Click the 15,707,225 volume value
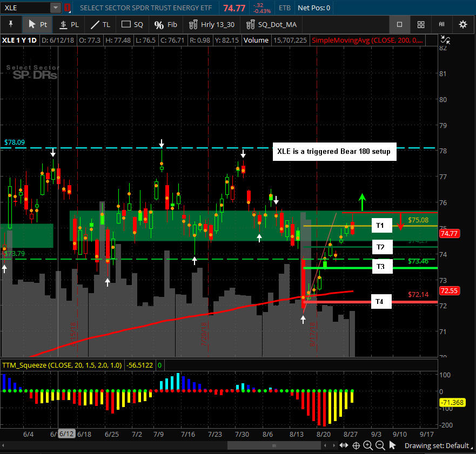476x454 pixels. tap(290, 40)
